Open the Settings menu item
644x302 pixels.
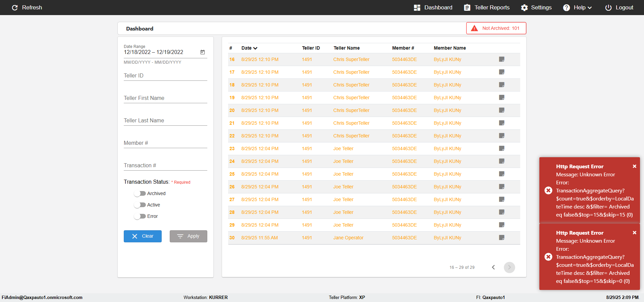[536, 7]
